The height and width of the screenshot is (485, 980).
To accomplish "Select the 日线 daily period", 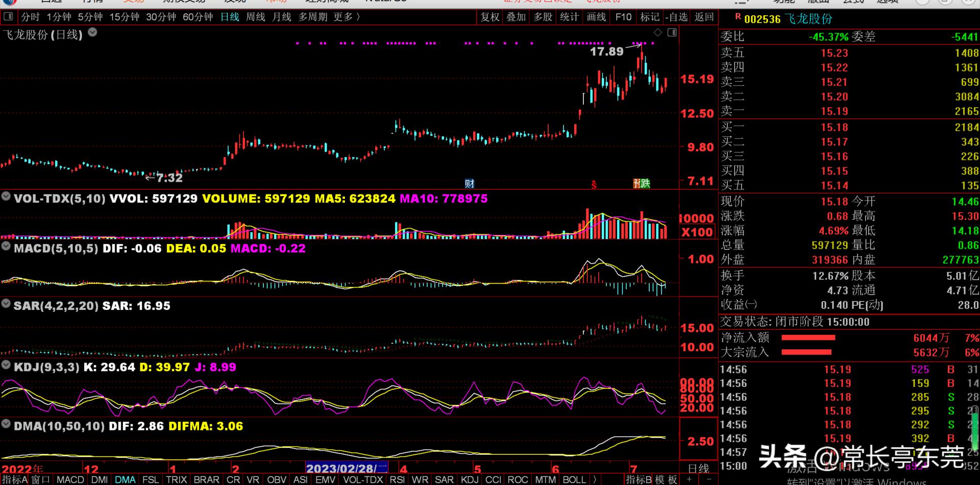I will click(x=230, y=17).
